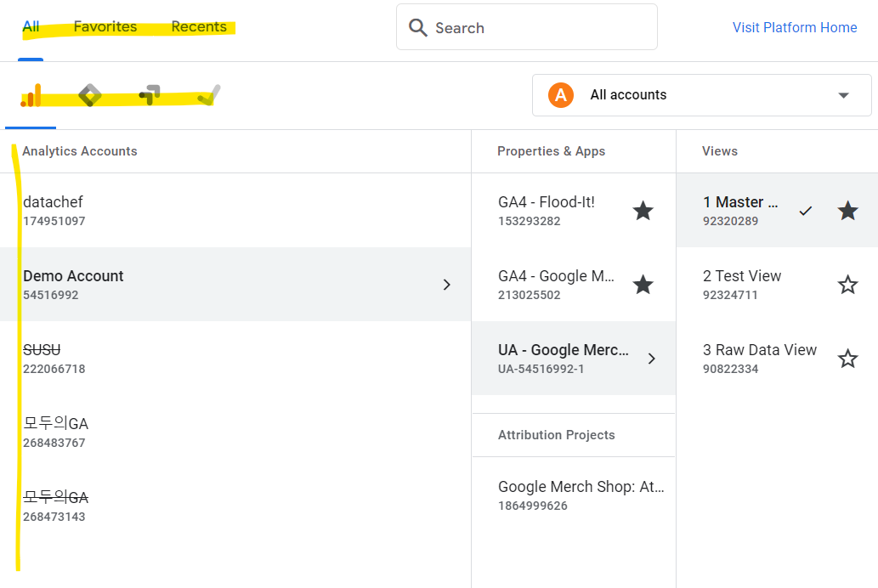
Task: Focus the Search input field
Action: [x=527, y=27]
